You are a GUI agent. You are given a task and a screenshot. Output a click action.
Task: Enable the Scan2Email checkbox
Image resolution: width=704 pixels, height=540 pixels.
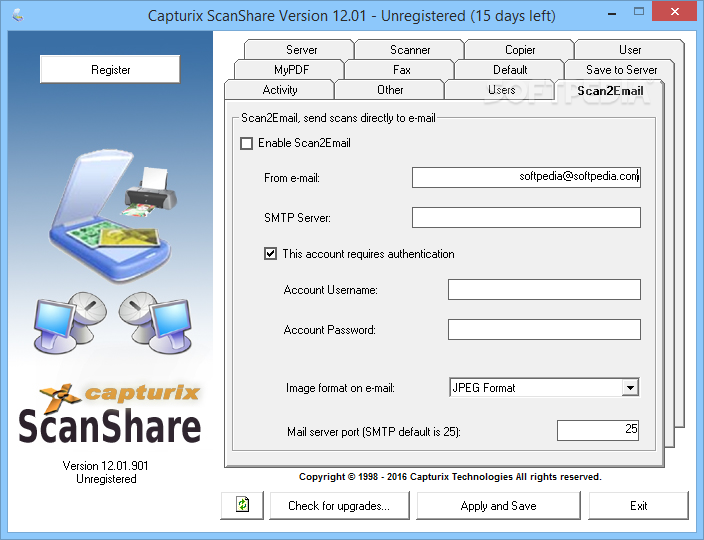tap(246, 144)
